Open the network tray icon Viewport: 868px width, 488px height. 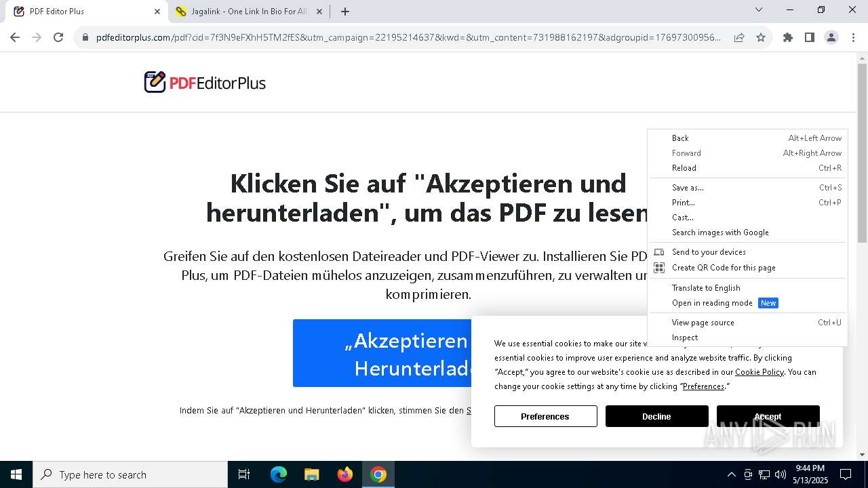(x=764, y=474)
